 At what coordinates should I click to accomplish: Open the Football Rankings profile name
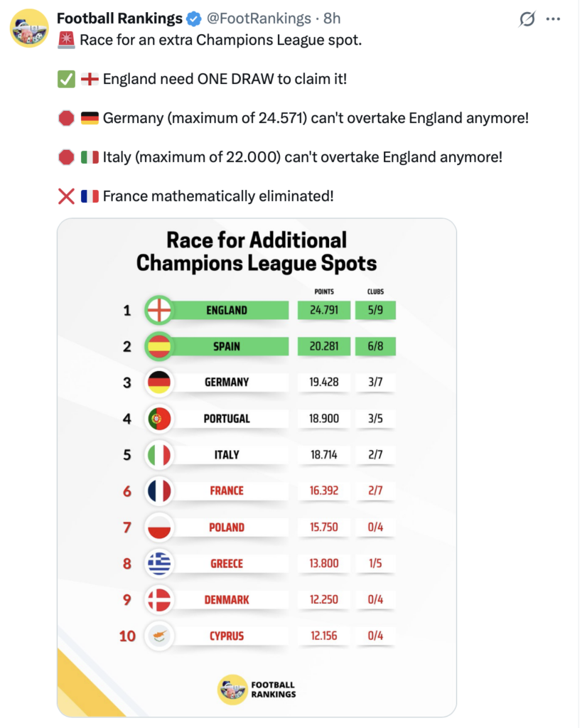(118, 18)
